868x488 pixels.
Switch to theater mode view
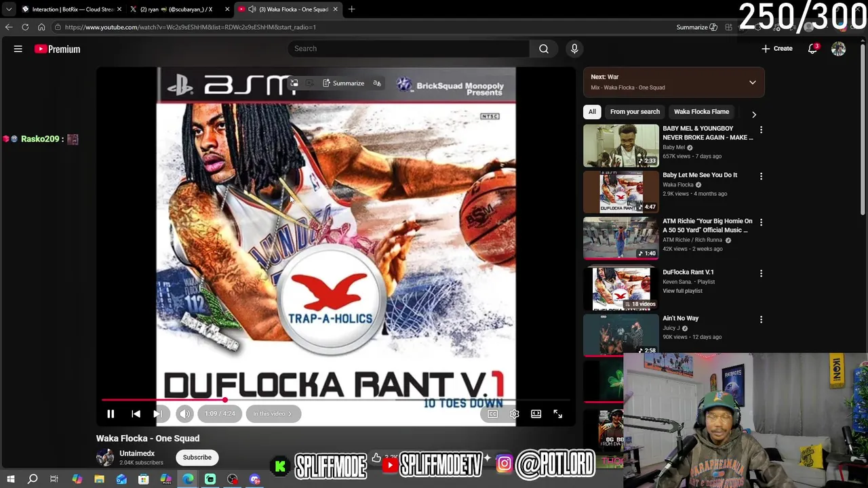point(536,413)
